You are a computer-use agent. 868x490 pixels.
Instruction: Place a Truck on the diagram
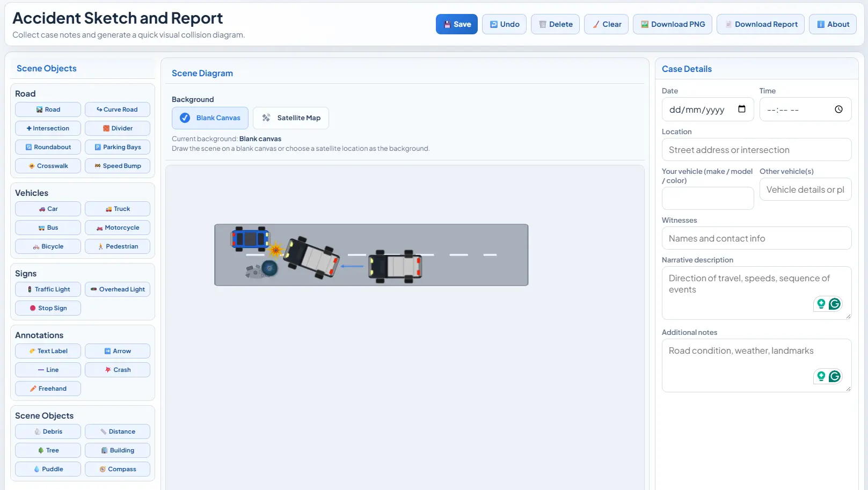(x=117, y=209)
